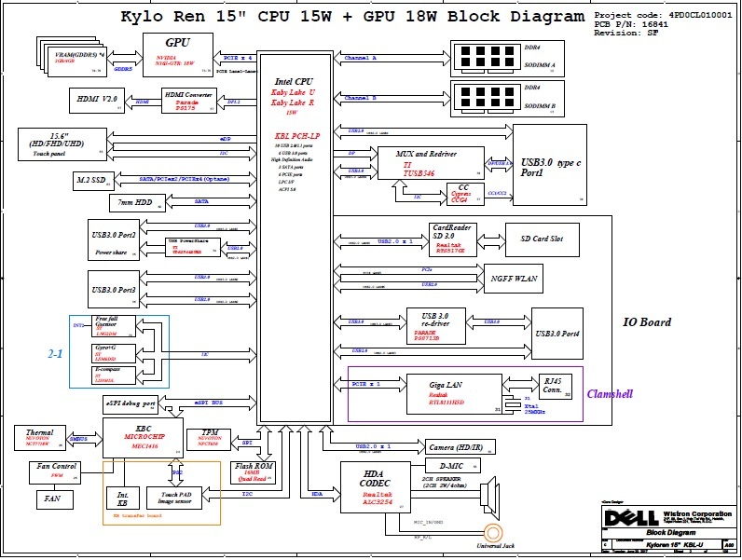
Task: Click the 7mm HDD block
Action: [138, 203]
